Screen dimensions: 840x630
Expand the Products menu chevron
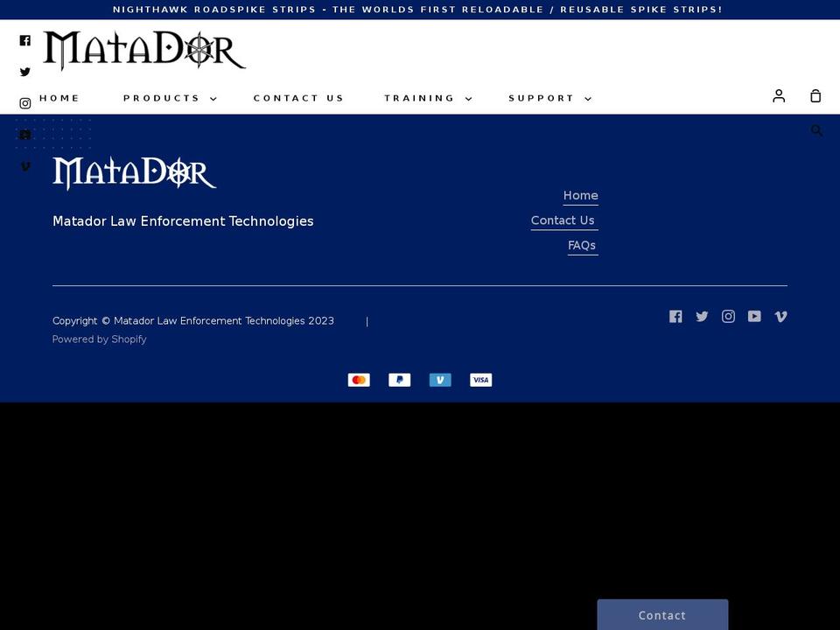pos(213,99)
